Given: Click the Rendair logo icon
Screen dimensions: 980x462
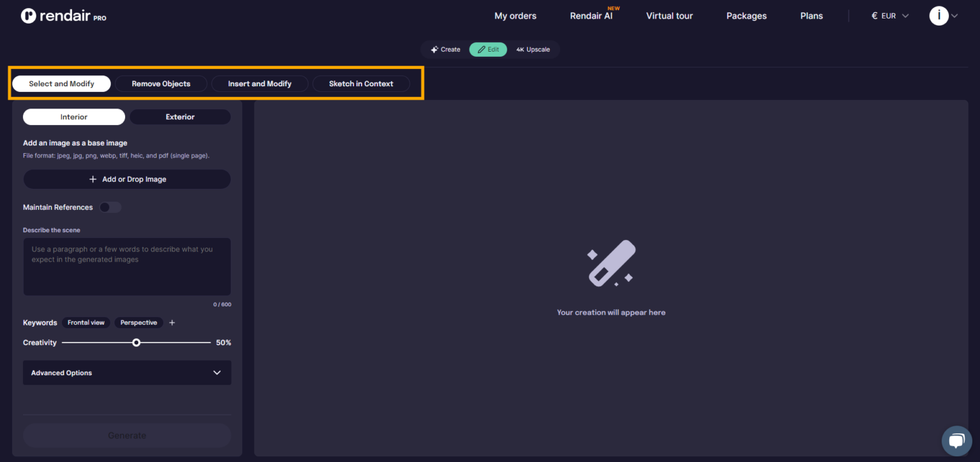Looking at the screenshot, I should pyautogui.click(x=29, y=16).
